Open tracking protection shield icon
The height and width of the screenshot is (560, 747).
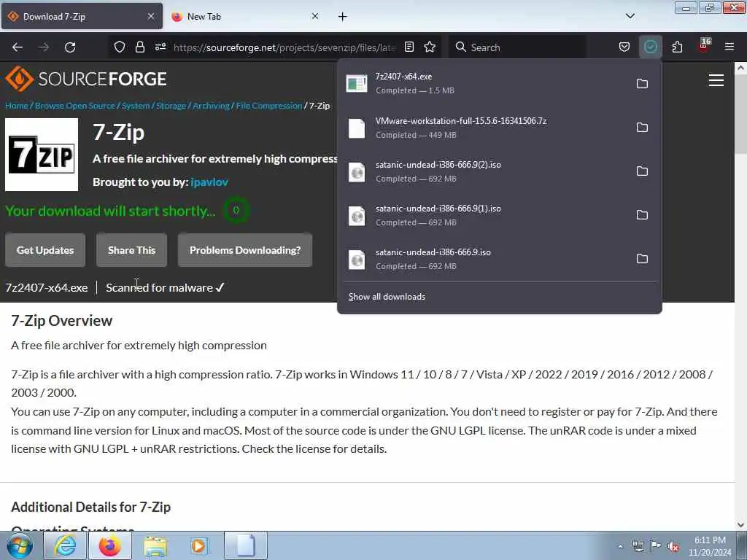coord(120,47)
